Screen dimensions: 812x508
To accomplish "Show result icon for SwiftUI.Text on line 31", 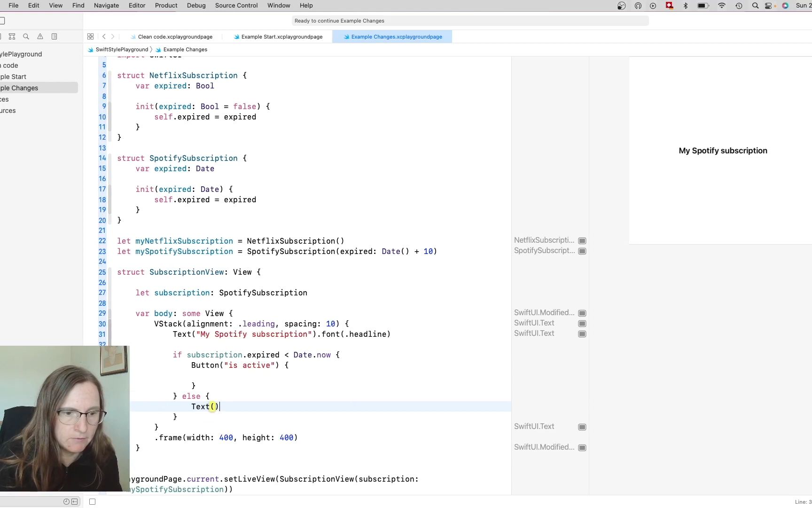I will 582,334.
